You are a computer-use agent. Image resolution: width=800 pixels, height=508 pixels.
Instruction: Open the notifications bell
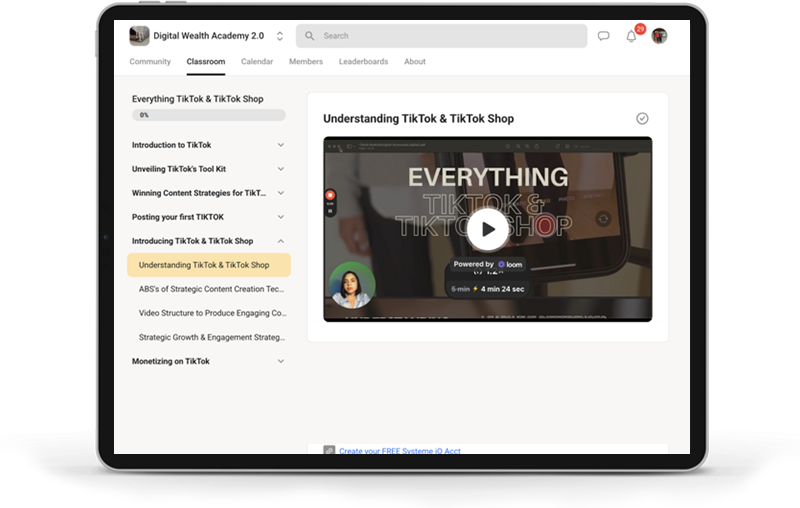click(631, 36)
